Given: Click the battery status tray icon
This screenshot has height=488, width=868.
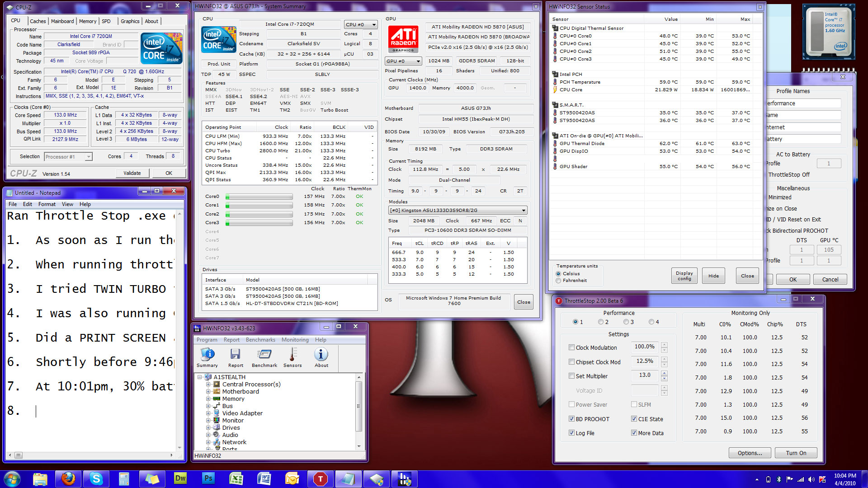Looking at the screenshot, I should (768, 479).
